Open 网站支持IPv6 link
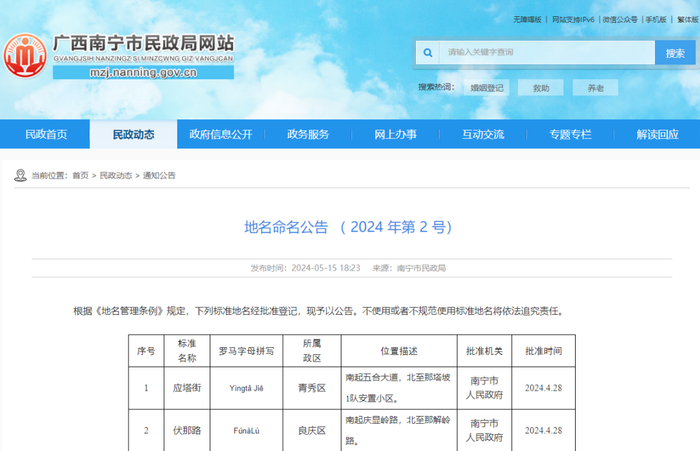 [x=573, y=20]
